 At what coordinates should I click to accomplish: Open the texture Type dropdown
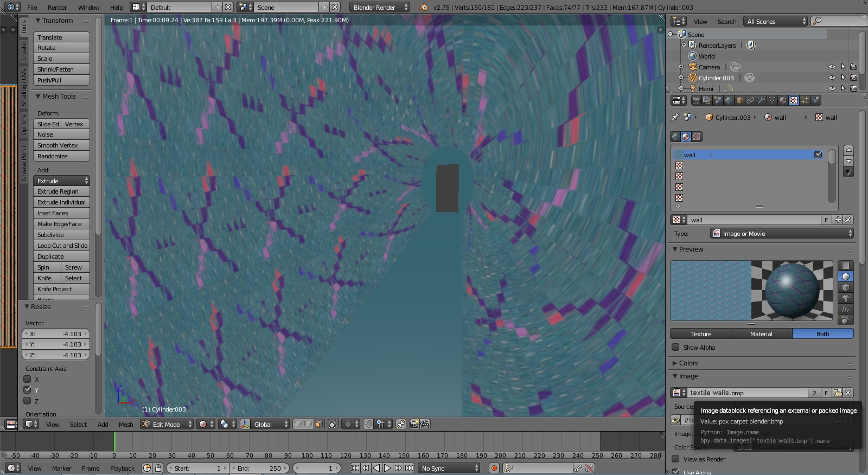pos(782,233)
